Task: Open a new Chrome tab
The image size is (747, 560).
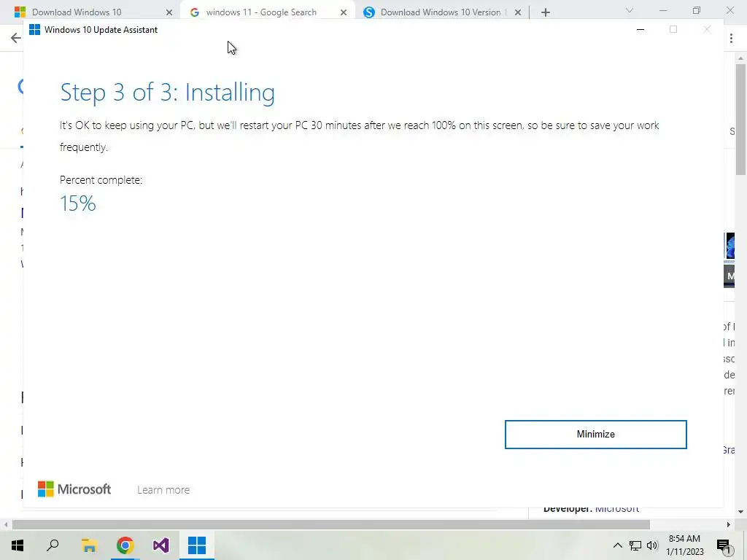Action: 546,12
